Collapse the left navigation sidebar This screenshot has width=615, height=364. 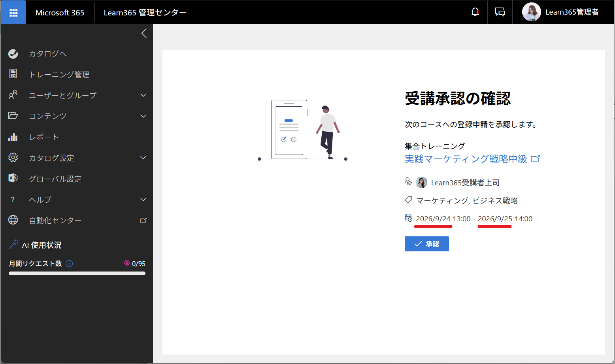pos(144,33)
